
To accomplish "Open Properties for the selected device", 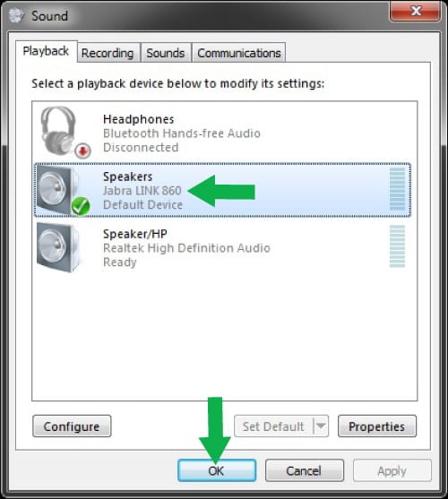I will coord(376,426).
